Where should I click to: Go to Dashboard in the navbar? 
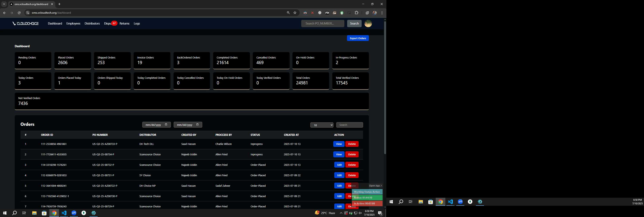(55, 24)
